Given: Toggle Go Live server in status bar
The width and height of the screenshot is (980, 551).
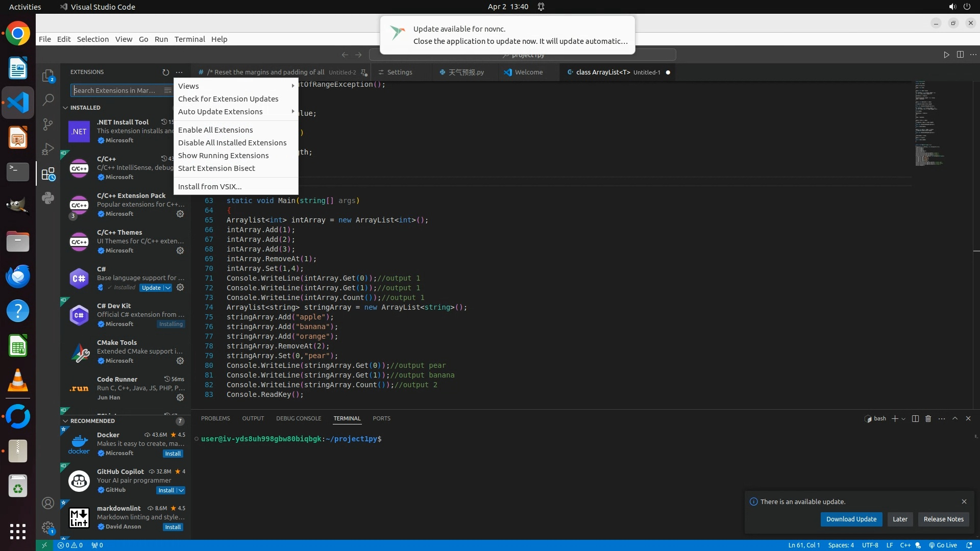Looking at the screenshot, I should click(943, 545).
